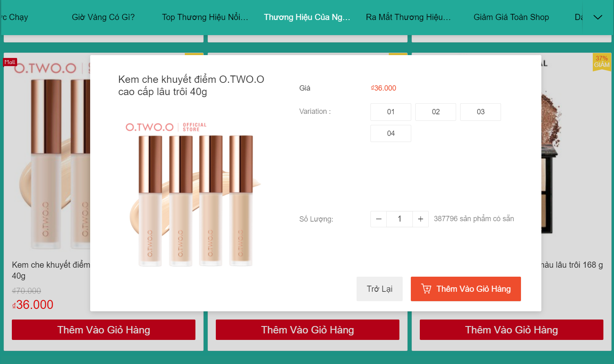614x364 pixels.
Task: Select variation 04
Action: [390, 133]
